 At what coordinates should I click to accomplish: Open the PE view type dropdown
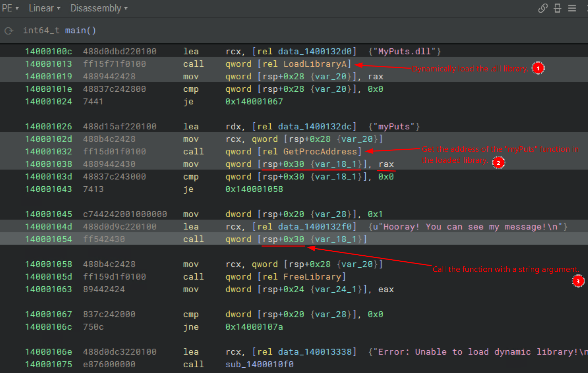pos(10,8)
